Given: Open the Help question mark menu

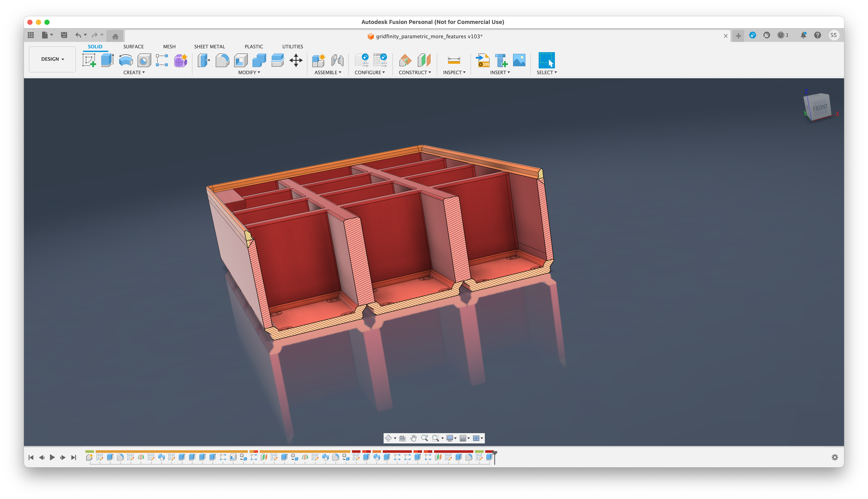Looking at the screenshot, I should click(817, 35).
